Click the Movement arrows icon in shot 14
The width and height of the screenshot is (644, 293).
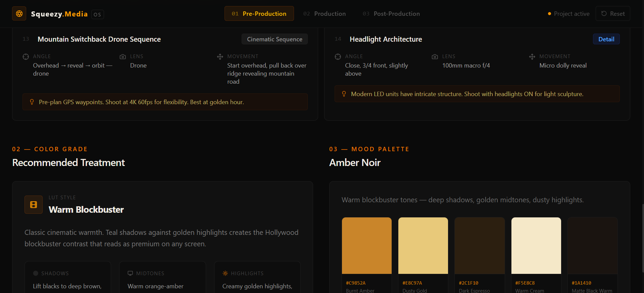tap(532, 57)
